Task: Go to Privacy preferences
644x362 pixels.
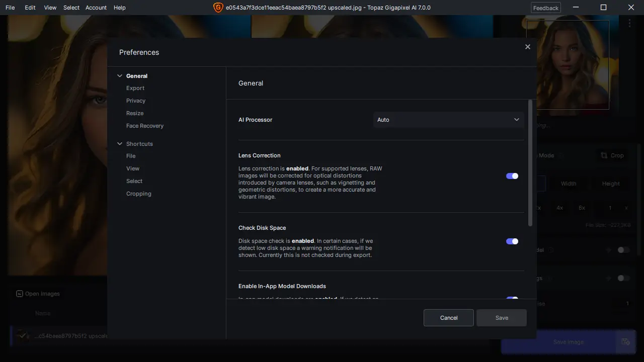Action: 136,101
